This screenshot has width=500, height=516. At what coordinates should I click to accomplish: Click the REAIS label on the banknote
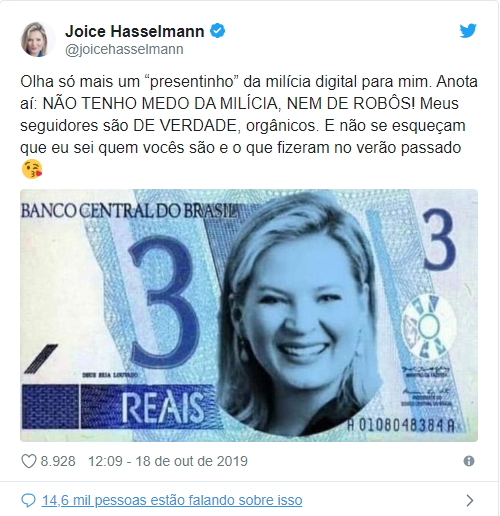163,407
